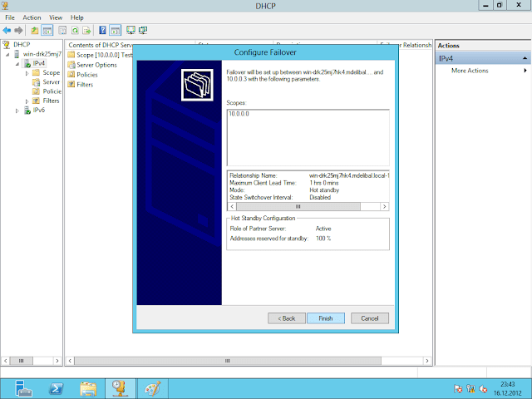Launch PowerShell from the taskbar
Screen dimensions: 532x399
tap(56, 387)
